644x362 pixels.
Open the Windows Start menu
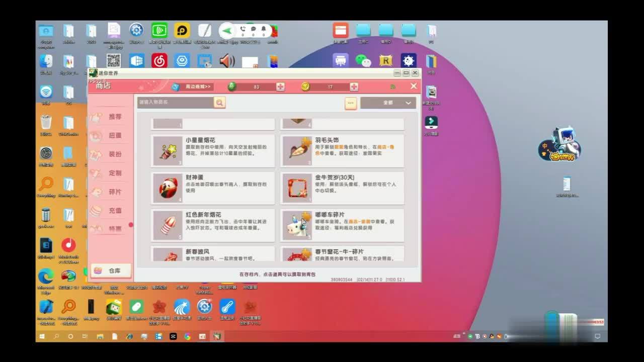pos(42,336)
